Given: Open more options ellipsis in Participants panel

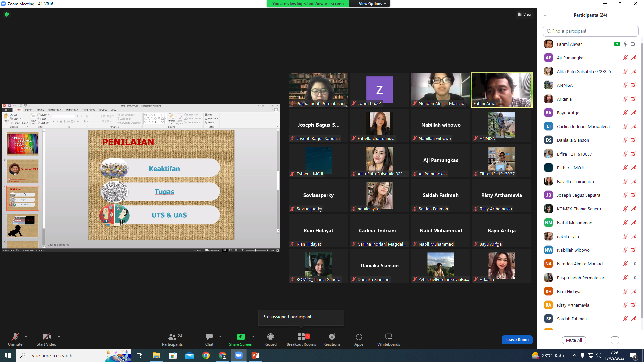Looking at the screenshot, I should (615, 340).
